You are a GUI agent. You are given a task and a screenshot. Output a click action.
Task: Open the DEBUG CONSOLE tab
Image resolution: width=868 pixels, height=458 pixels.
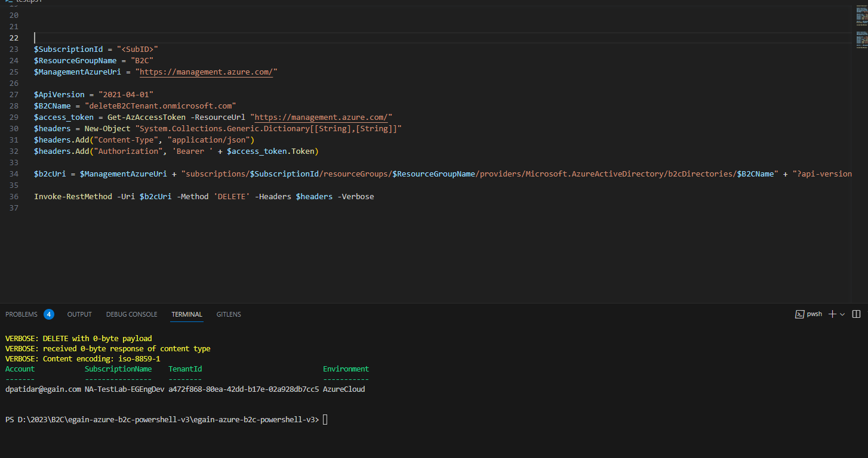tap(132, 314)
